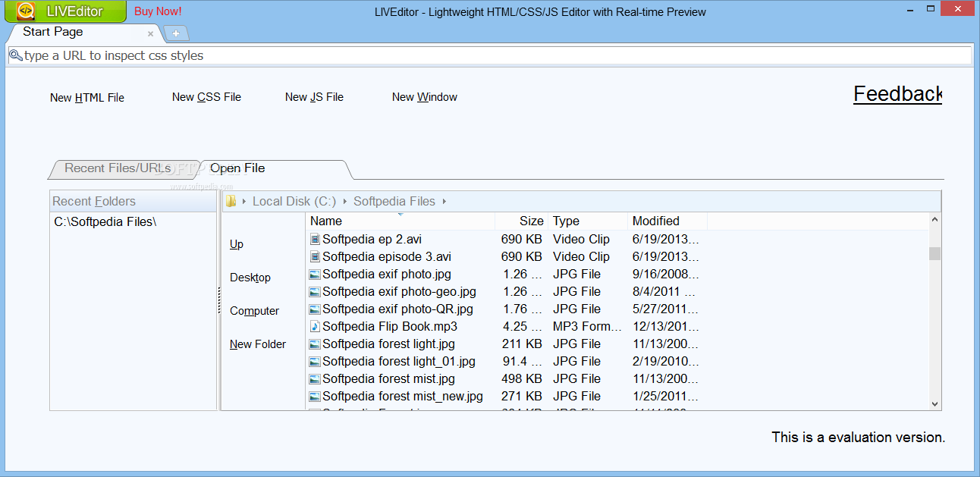Viewport: 980px width, 477px height.
Task: Click video icon of Softpedia ep 2.avi
Action: pyautogui.click(x=315, y=239)
